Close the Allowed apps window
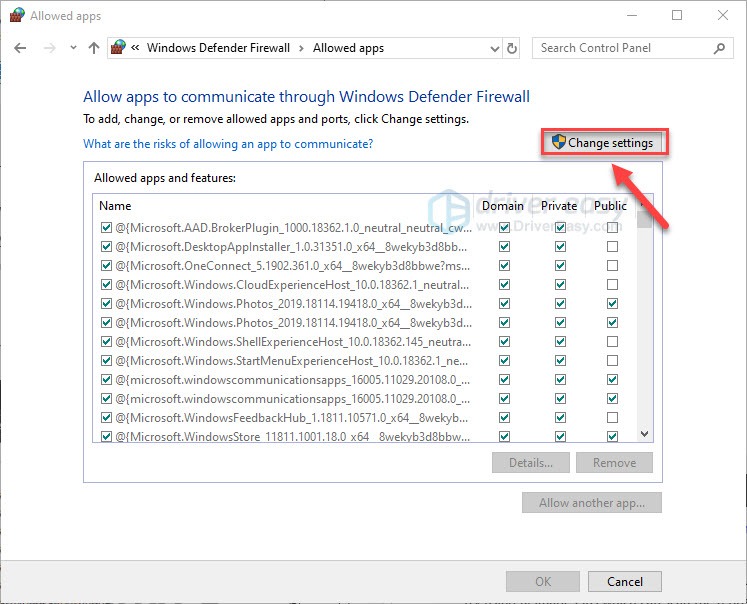 pyautogui.click(x=722, y=16)
